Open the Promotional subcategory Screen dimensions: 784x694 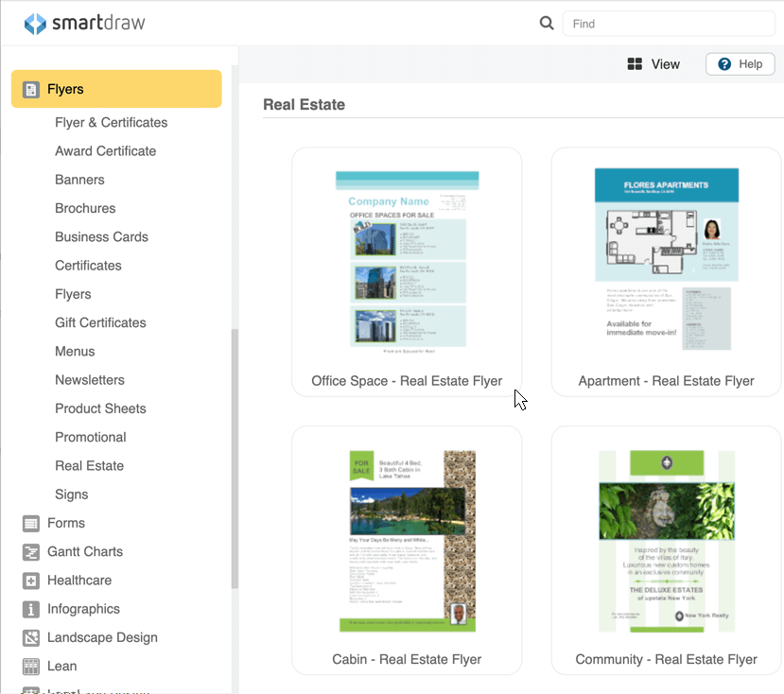point(91,437)
